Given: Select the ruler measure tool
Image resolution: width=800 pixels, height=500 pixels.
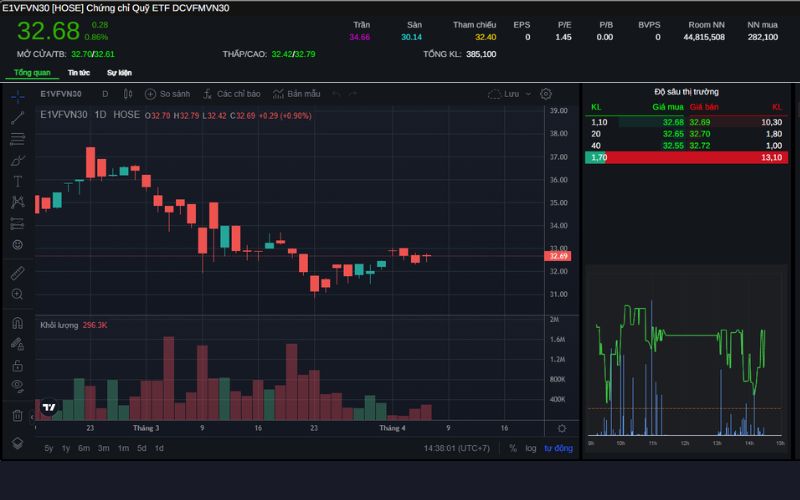Looking at the screenshot, I should tap(17, 273).
